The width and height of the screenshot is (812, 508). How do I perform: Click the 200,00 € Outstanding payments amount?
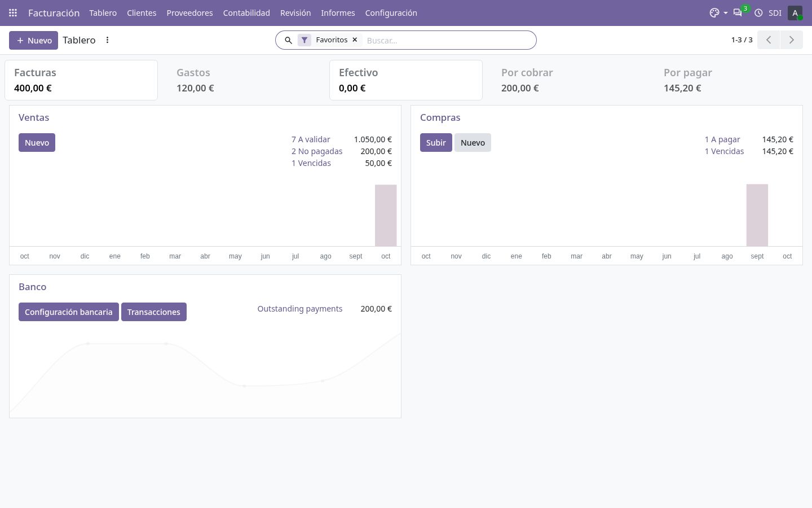[x=376, y=309]
